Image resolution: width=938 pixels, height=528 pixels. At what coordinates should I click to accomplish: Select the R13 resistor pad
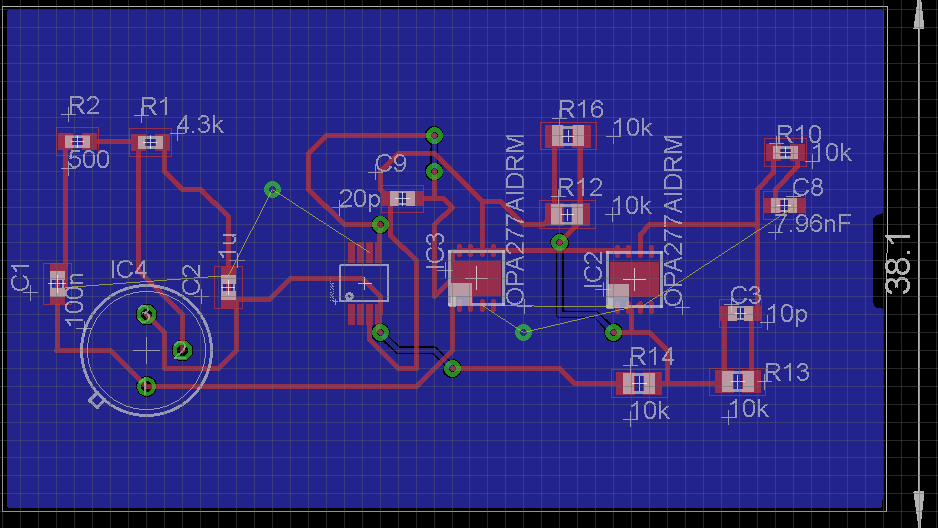pyautogui.click(x=738, y=381)
